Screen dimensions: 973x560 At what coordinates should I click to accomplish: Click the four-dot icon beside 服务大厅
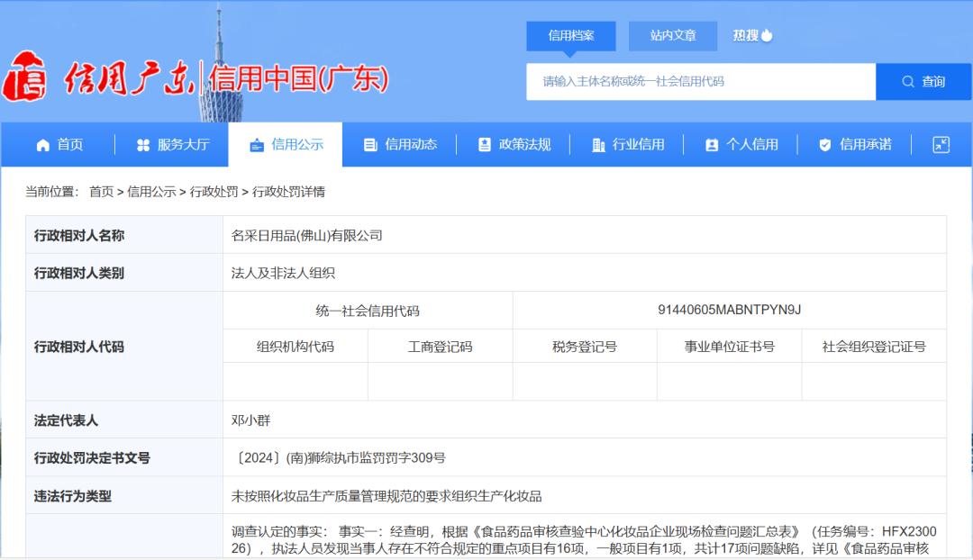(143, 145)
